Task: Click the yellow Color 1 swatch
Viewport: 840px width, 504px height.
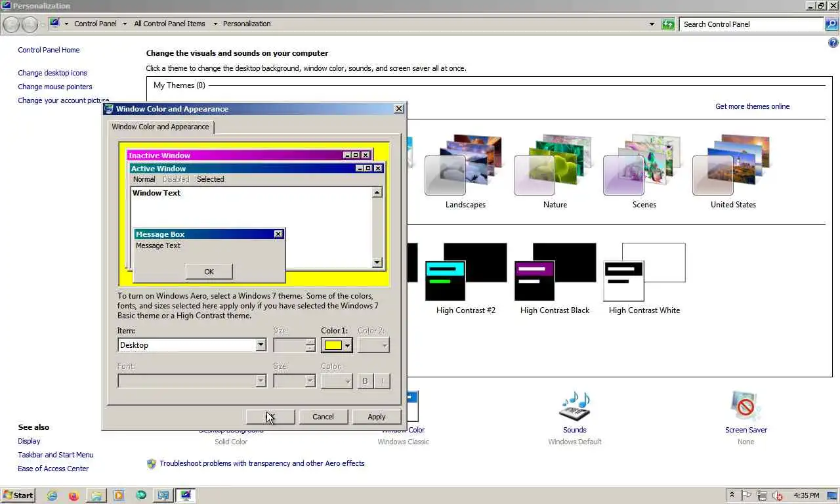Action: click(333, 345)
